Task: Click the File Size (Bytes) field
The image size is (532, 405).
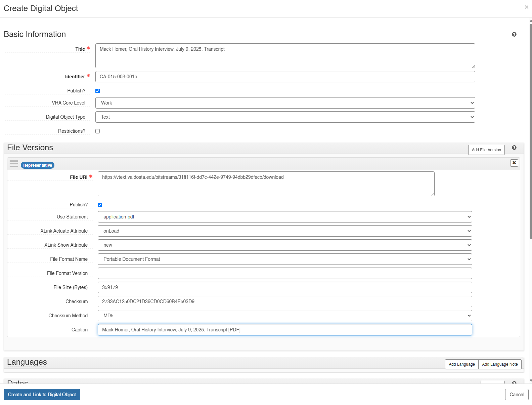Action: coord(285,287)
